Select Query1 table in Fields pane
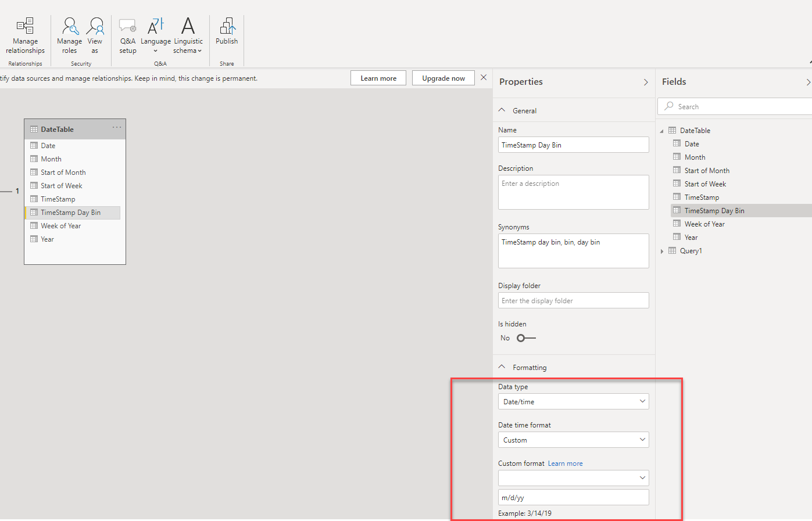 coord(691,251)
